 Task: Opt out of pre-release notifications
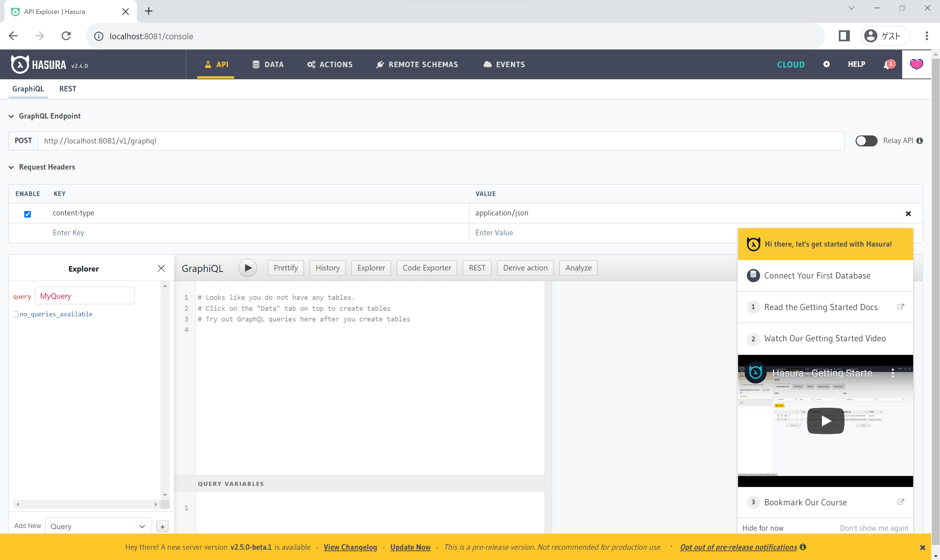738,547
